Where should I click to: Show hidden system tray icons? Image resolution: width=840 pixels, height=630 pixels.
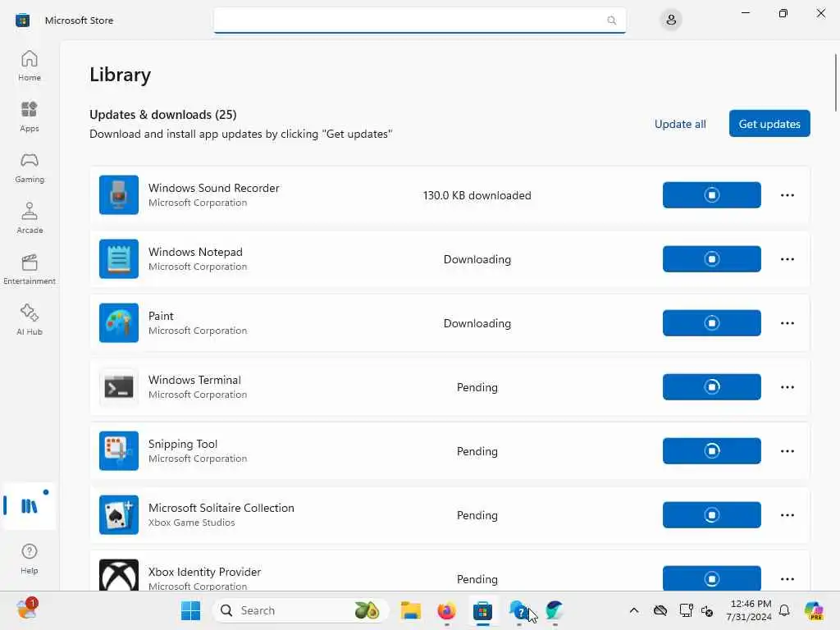(x=634, y=610)
